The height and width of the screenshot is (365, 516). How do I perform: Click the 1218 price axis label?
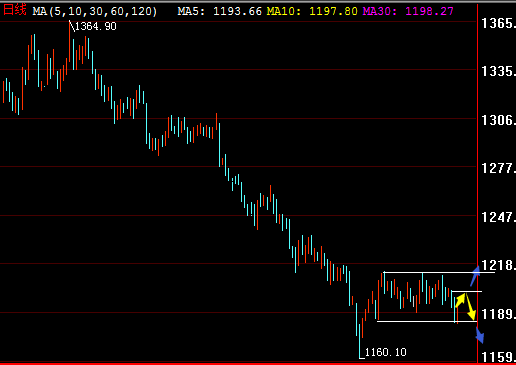coord(498,265)
